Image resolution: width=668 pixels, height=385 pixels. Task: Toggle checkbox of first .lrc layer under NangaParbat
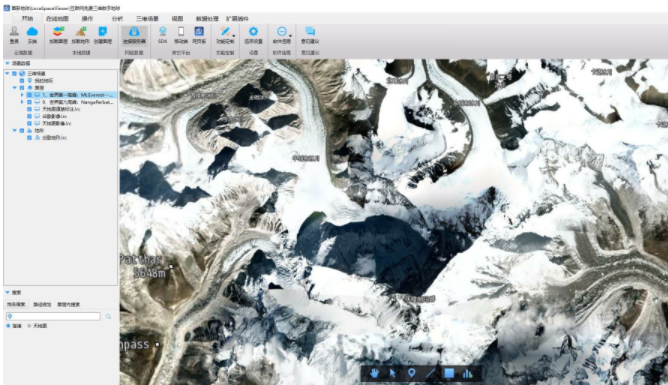(29, 109)
